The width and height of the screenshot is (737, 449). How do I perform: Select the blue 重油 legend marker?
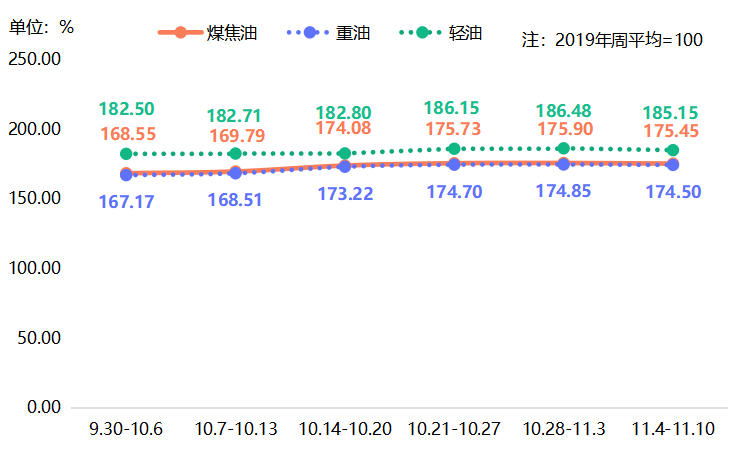click(x=309, y=33)
